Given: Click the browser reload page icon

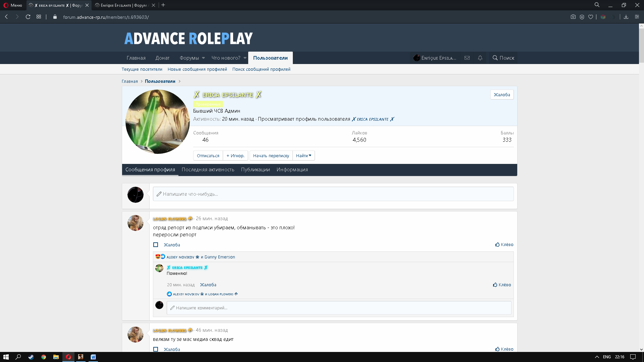Looking at the screenshot, I should click(28, 17).
